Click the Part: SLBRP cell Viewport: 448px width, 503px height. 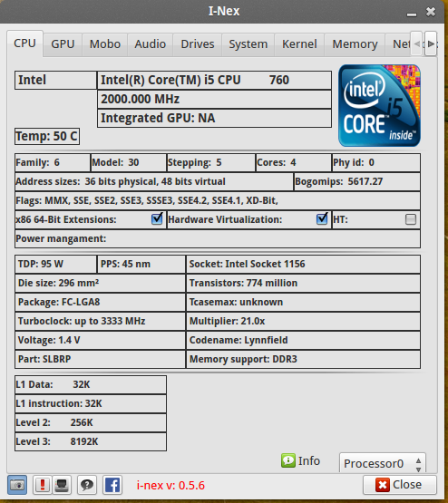pyautogui.click(x=100, y=359)
